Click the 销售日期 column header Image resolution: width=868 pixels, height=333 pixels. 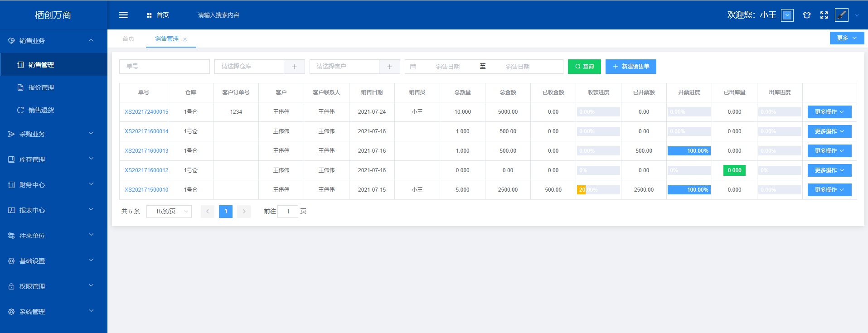372,92
